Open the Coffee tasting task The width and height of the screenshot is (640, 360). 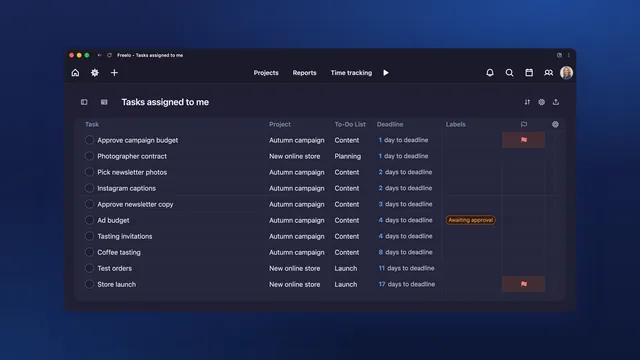(x=119, y=252)
